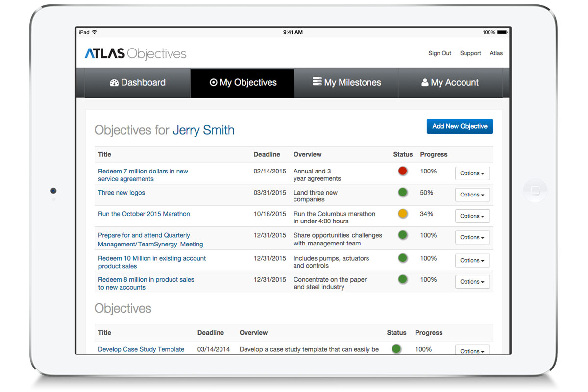Click yellow status dot for October 2015 Marathon
Image resolution: width=588 pixels, height=392 pixels.
tap(403, 214)
